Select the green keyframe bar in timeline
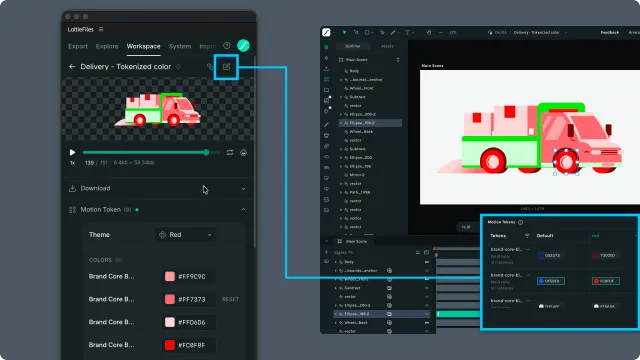The width and height of the screenshot is (640, 360). [x=458, y=314]
